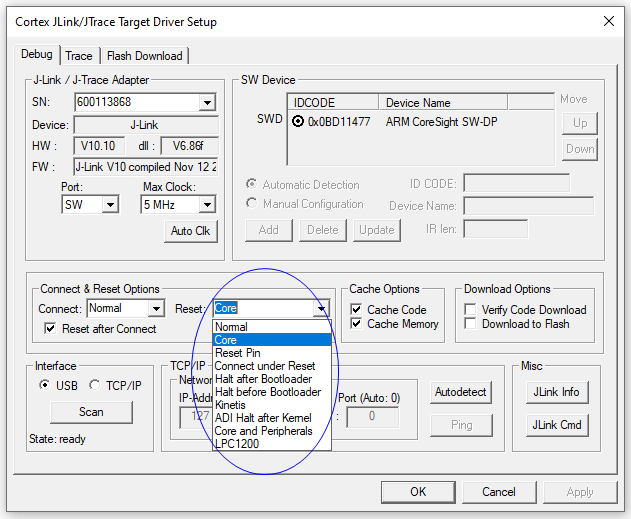
Task: Toggle Cache Code checkbox
Action: (356, 309)
